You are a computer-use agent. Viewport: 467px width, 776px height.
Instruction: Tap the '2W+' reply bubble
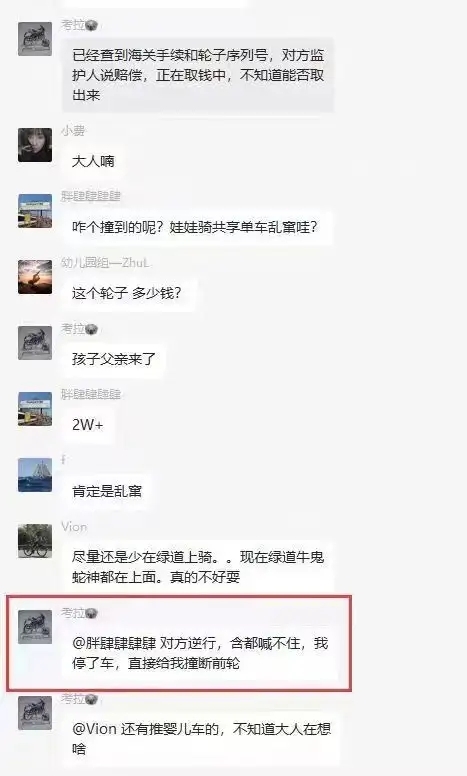88,425
